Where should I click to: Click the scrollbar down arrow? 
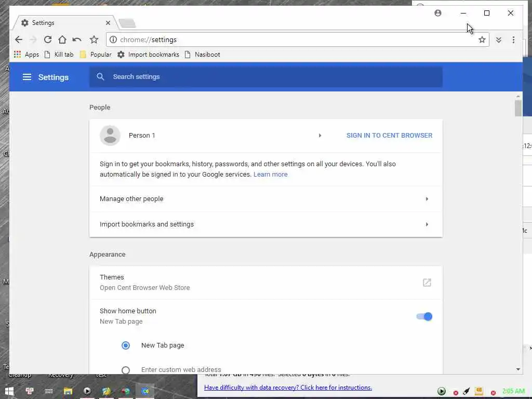(518, 369)
